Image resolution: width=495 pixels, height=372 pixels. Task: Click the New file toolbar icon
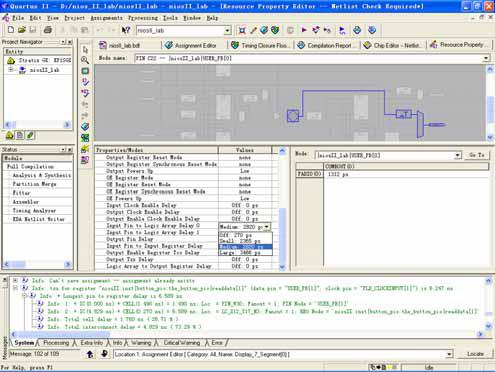[11, 30]
